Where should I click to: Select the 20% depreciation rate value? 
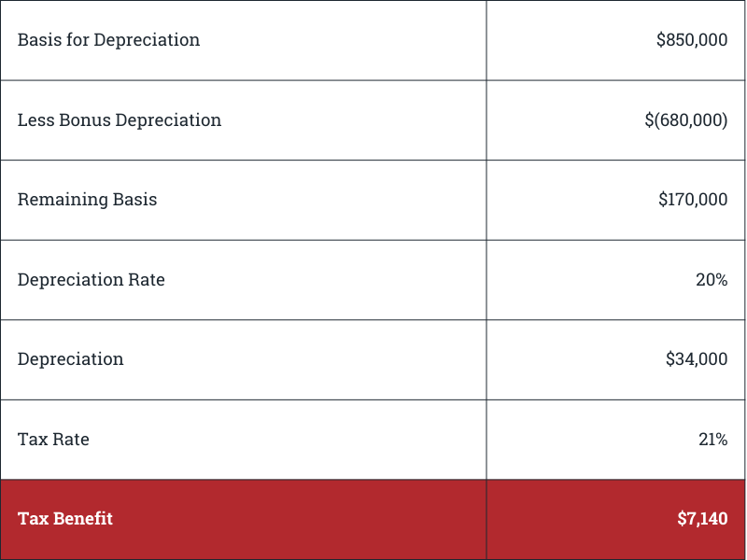[x=712, y=280]
